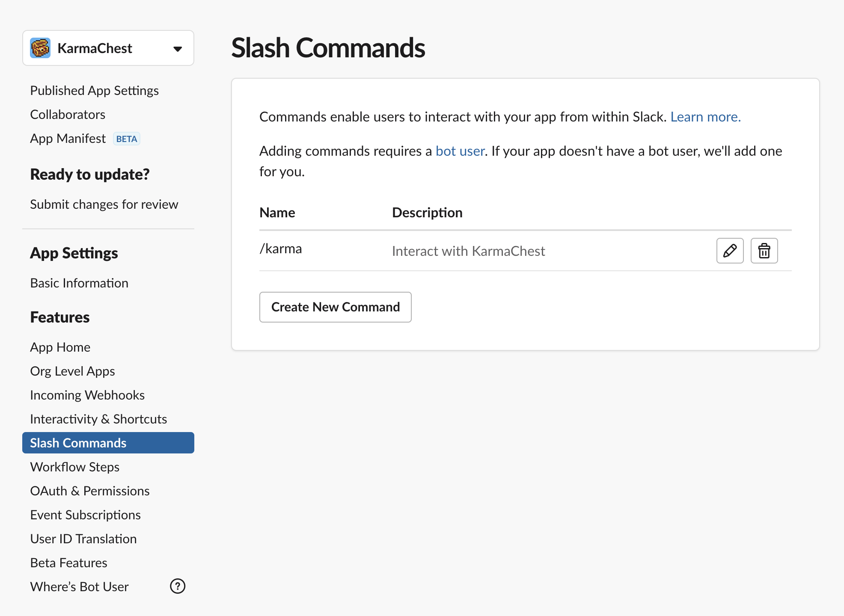Open Event Subscriptions
Image resolution: width=844 pixels, height=616 pixels.
pos(86,515)
